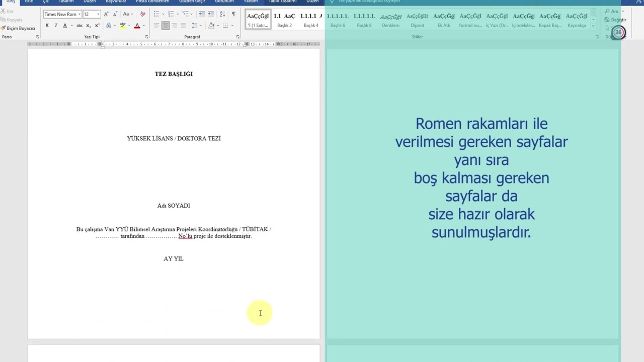Open Pano clipboard dialog launcher
Image resolution: width=644 pixels, height=362 pixels.
[x=37, y=37]
